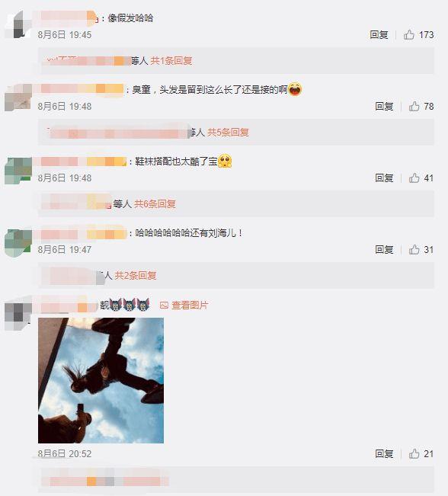Click 回复 on the 刘海儿 comment
448x496 pixels.
click(384, 250)
